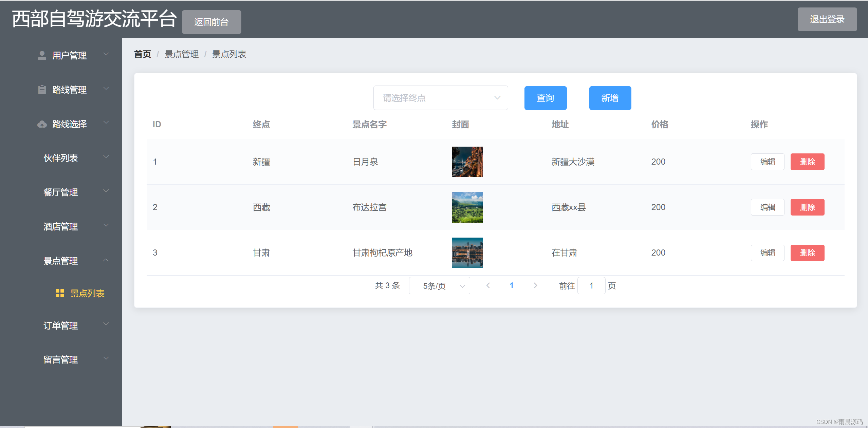The width and height of the screenshot is (868, 428).
Task: Expand the 餐厅管理 menu chevron
Action: (106, 191)
